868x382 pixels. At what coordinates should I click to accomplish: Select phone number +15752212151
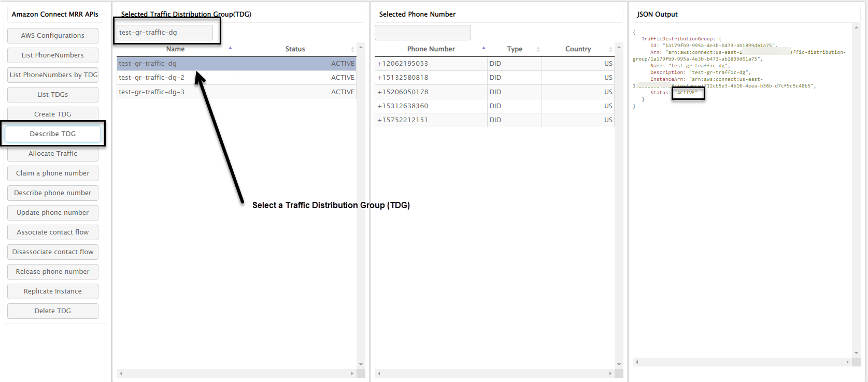click(x=494, y=120)
